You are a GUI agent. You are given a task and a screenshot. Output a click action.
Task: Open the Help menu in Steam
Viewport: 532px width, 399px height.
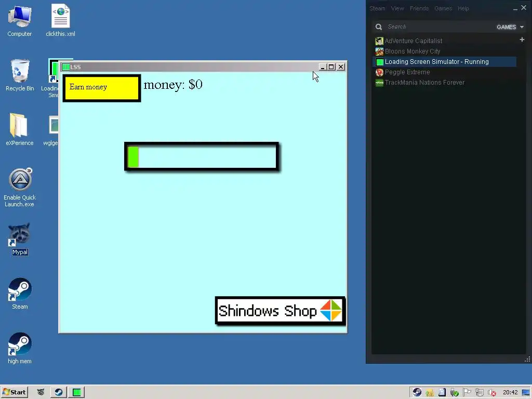coord(463,8)
